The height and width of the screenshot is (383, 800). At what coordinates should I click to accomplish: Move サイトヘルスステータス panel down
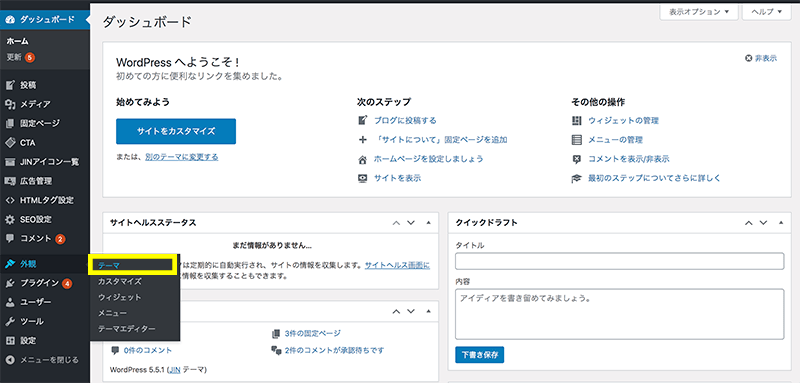pos(411,223)
